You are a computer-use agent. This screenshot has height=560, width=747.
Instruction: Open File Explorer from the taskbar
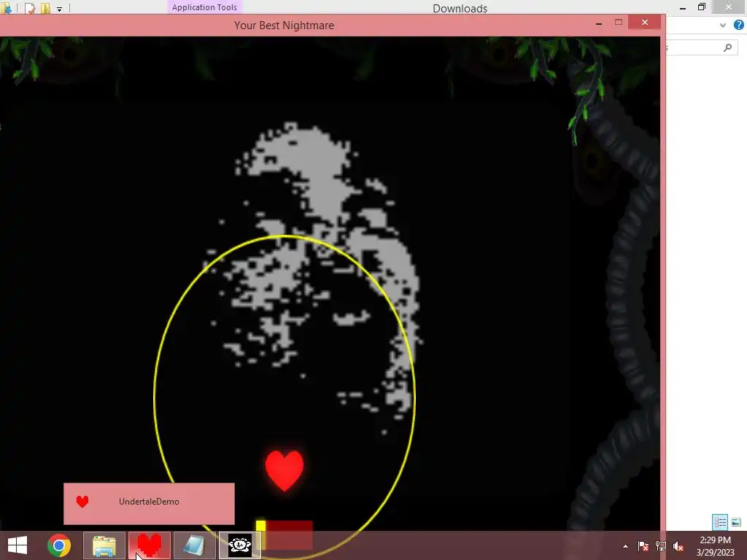point(104,545)
